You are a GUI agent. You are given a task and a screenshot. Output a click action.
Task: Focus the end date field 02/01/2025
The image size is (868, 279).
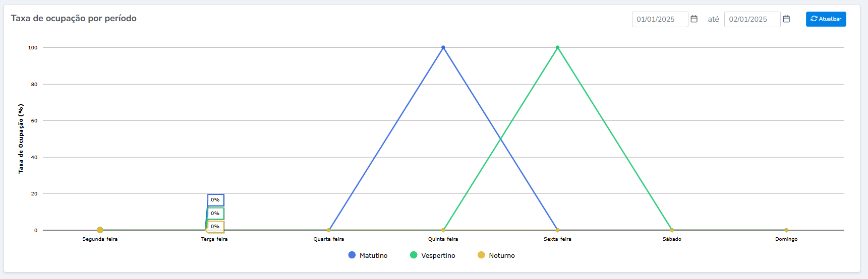click(751, 19)
